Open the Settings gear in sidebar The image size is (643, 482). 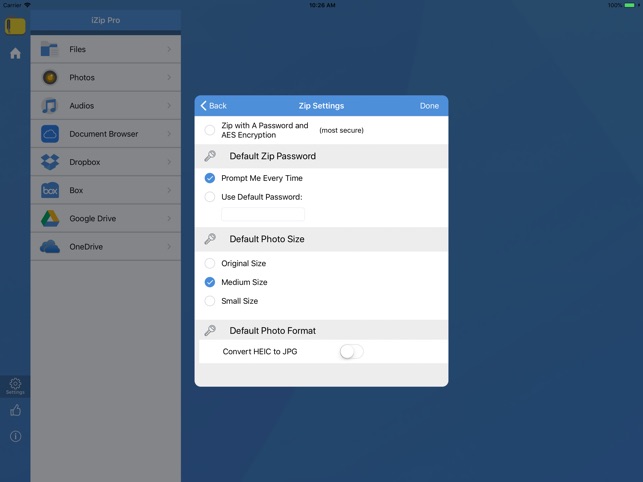(x=15, y=386)
